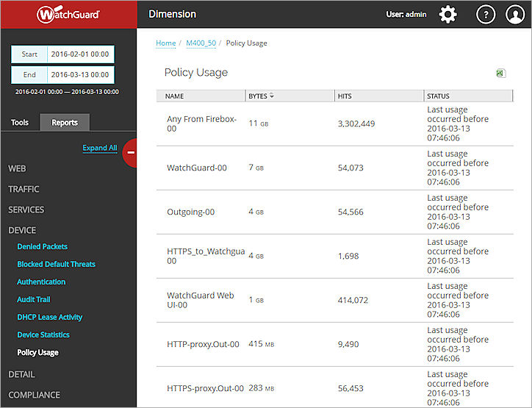Click the Start date input field
The image size is (532, 408).
click(x=79, y=54)
